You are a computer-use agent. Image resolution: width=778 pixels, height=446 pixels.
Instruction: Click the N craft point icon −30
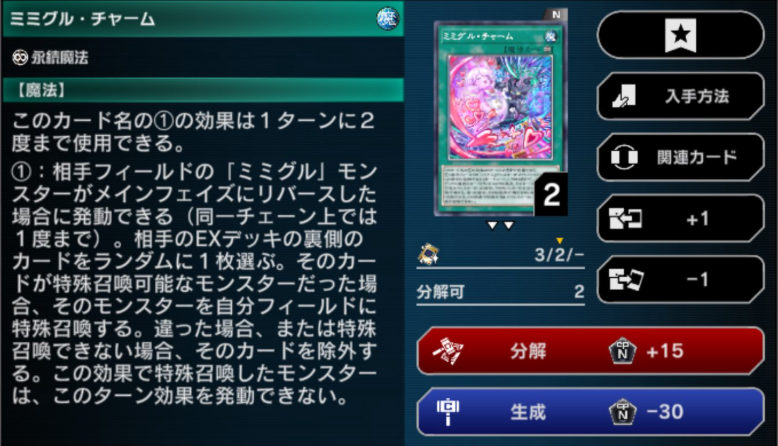622,412
